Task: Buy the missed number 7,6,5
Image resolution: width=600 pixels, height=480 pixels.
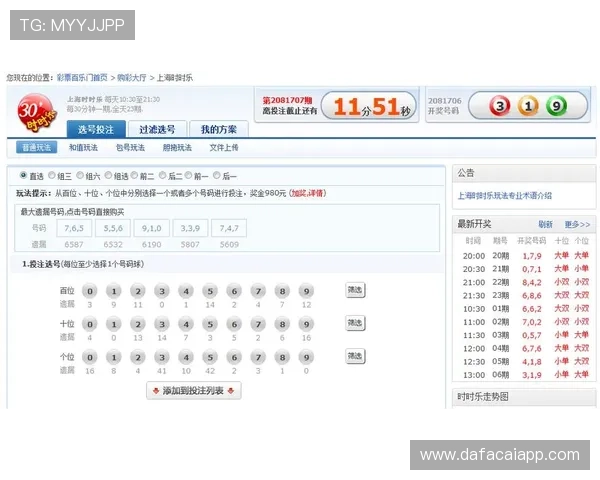Action: [74, 229]
